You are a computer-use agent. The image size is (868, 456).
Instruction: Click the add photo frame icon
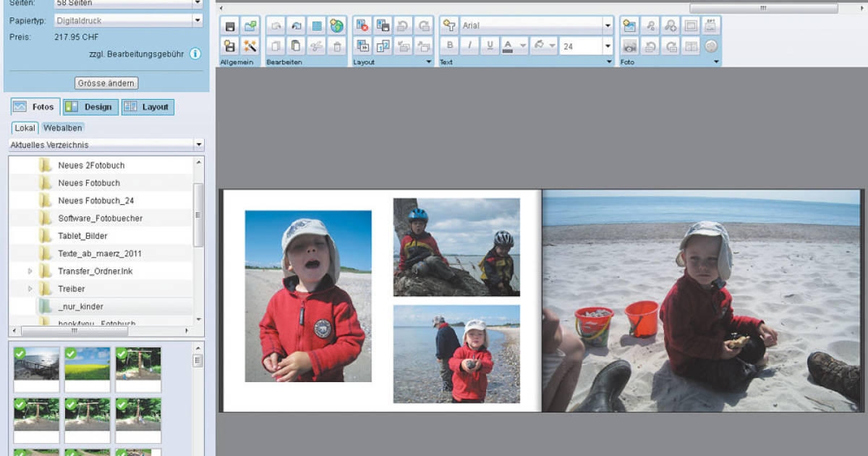pos(630,26)
